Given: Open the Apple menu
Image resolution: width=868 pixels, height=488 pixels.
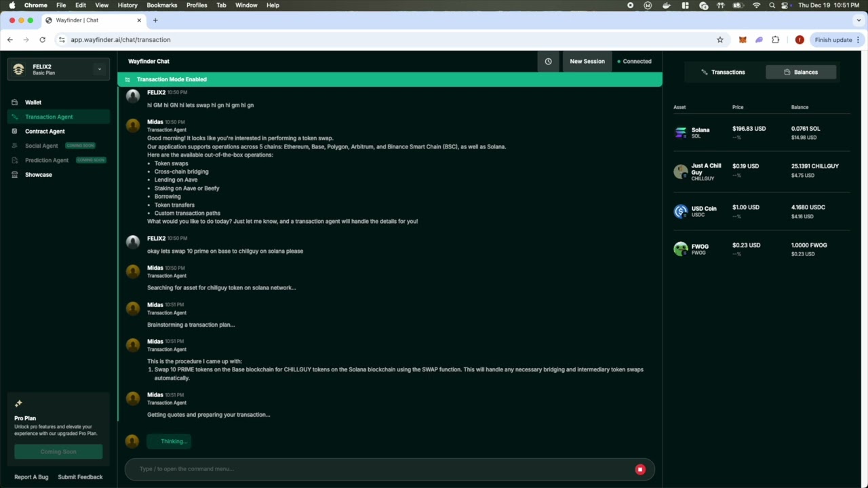Looking at the screenshot, I should tap(12, 5).
